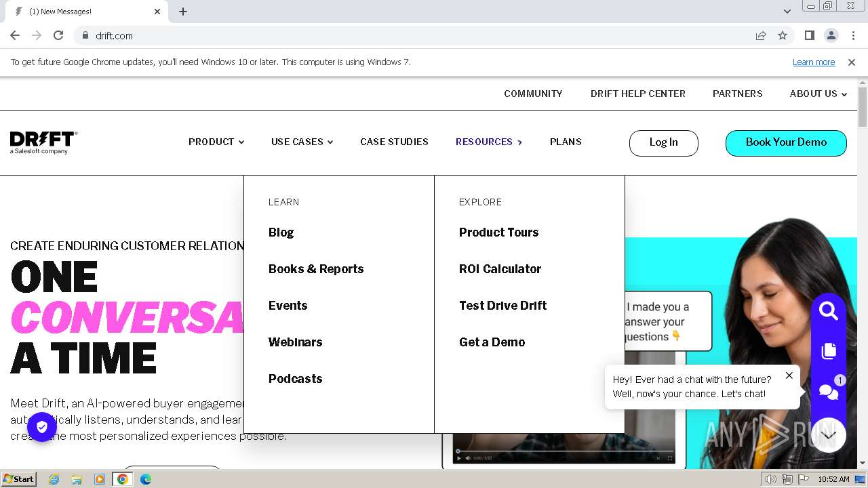Image resolution: width=868 pixels, height=488 pixels.
Task: Click the Show desktop button
Action: click(861, 479)
